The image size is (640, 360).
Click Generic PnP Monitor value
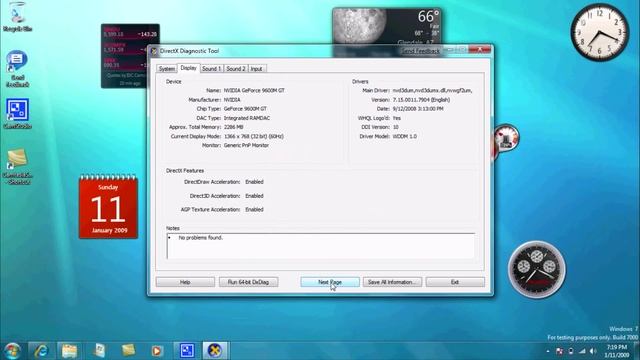click(x=246, y=145)
